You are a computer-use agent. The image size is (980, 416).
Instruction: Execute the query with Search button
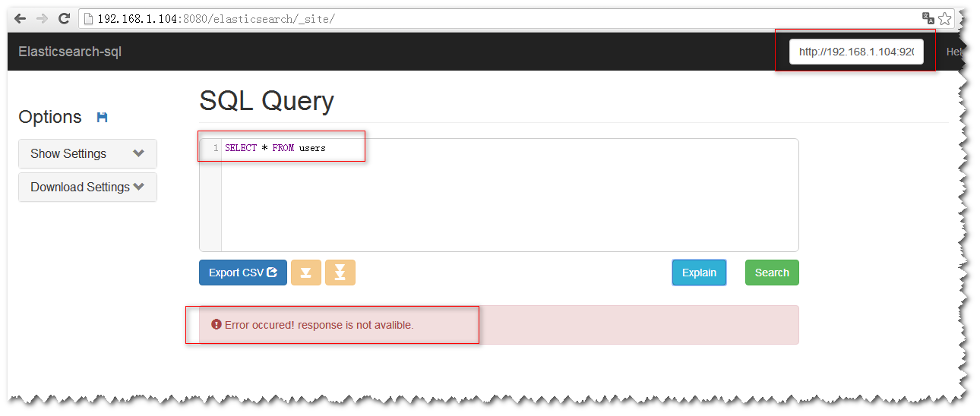(772, 273)
